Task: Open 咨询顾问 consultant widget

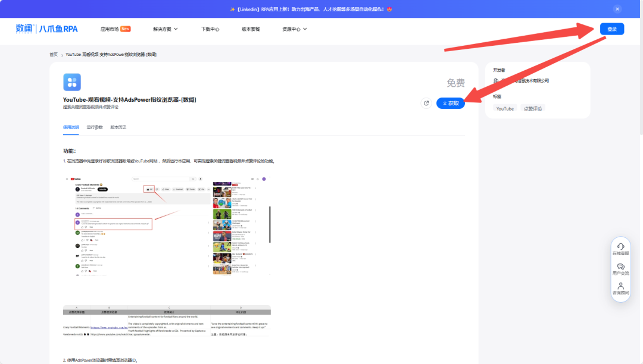Action: click(x=620, y=288)
